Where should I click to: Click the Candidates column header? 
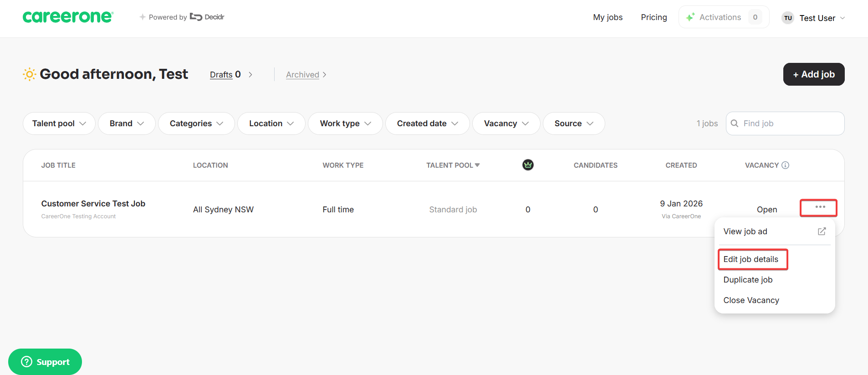click(595, 165)
